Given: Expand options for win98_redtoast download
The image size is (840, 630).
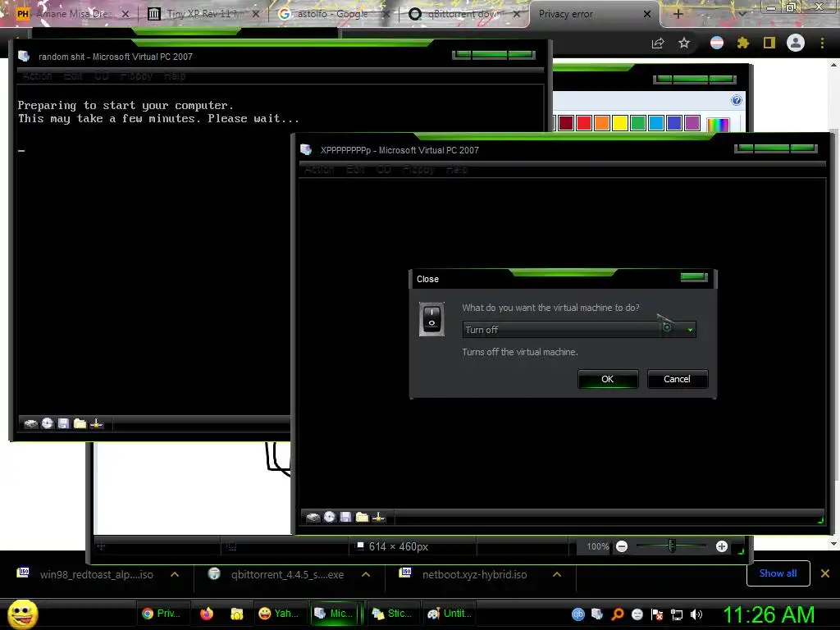Looking at the screenshot, I should [175, 574].
